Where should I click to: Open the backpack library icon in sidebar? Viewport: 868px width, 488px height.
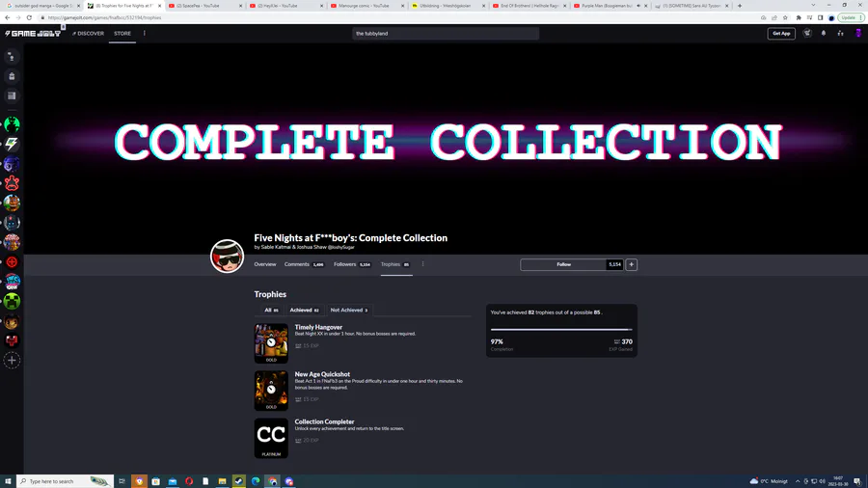click(12, 76)
